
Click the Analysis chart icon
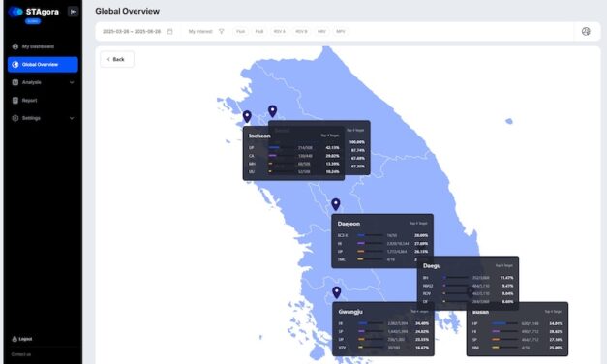pos(15,82)
